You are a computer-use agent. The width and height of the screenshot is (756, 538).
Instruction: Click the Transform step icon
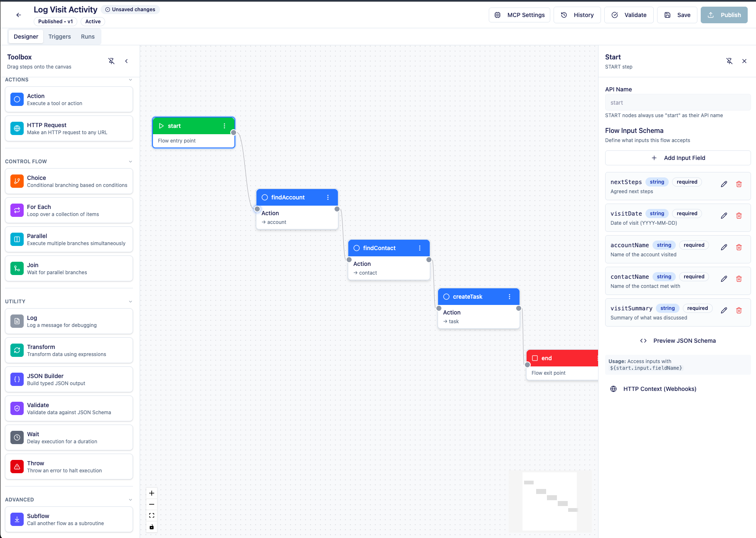[17, 350]
